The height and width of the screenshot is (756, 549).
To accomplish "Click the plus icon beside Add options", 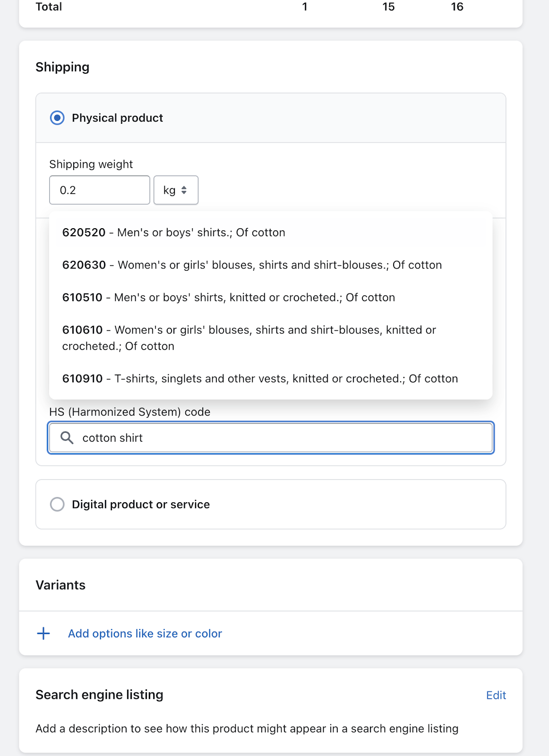I will pos(43,634).
